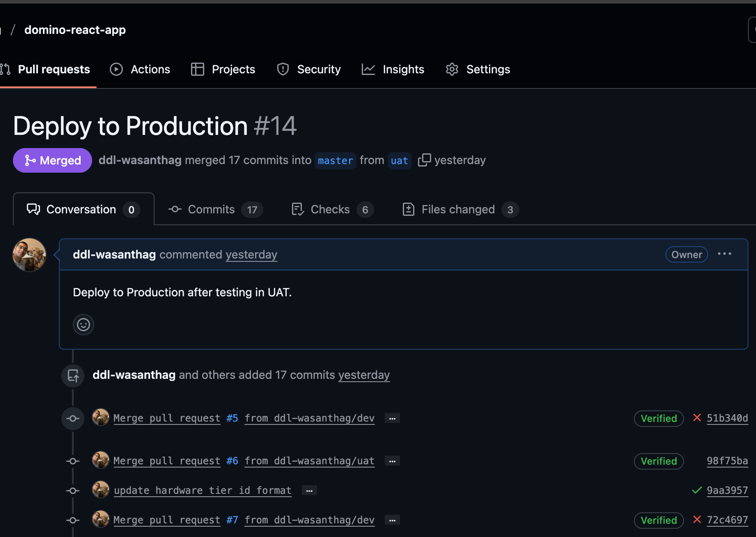
Task: Open the uat branch link
Action: [399, 161]
